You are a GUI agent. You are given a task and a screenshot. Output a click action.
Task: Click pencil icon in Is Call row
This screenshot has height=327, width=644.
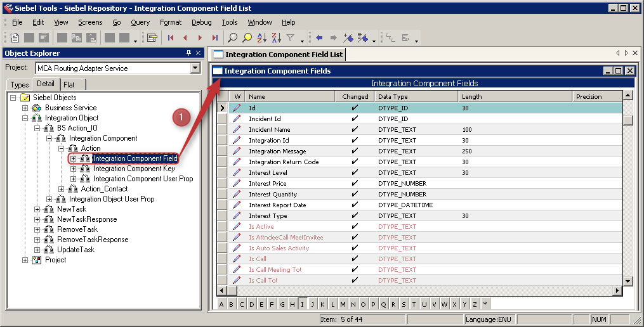[237, 259]
